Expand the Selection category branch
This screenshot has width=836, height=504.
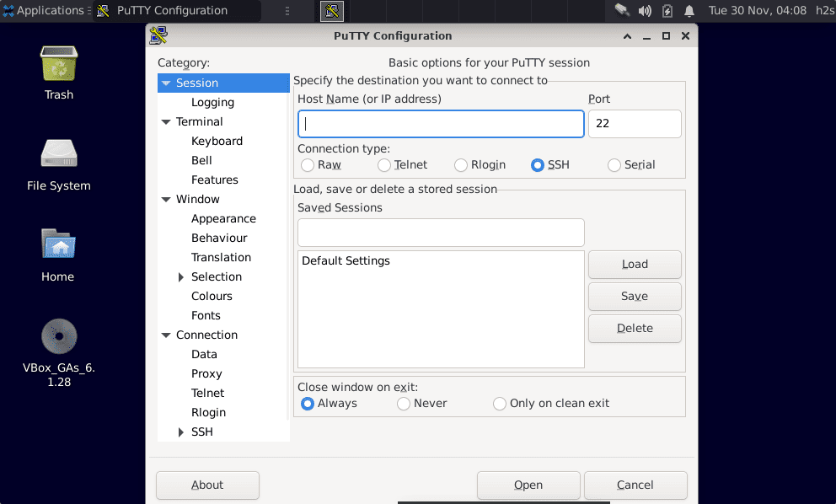(180, 276)
